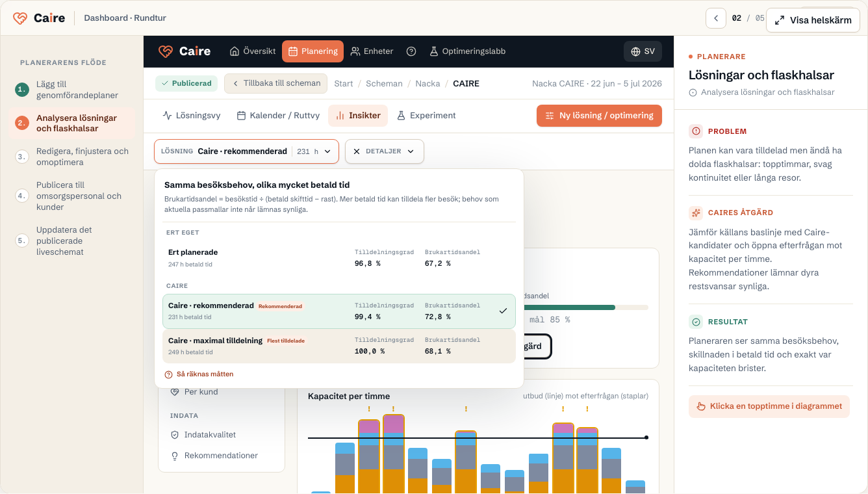Screen dimensions: 868x494
Task: Open Indatakvalitet in insights sidebar
Action: tap(210, 435)
